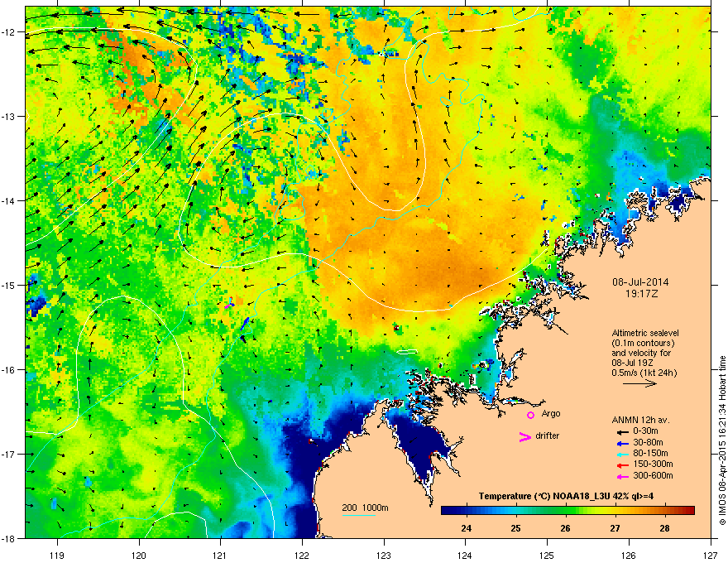Click the '300-600m' depth label
Image resolution: width=728 pixels, height=563 pixels.
pos(653,476)
